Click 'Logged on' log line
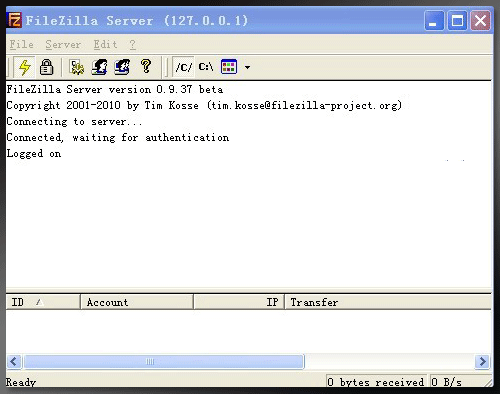The image size is (500, 394). click(34, 154)
